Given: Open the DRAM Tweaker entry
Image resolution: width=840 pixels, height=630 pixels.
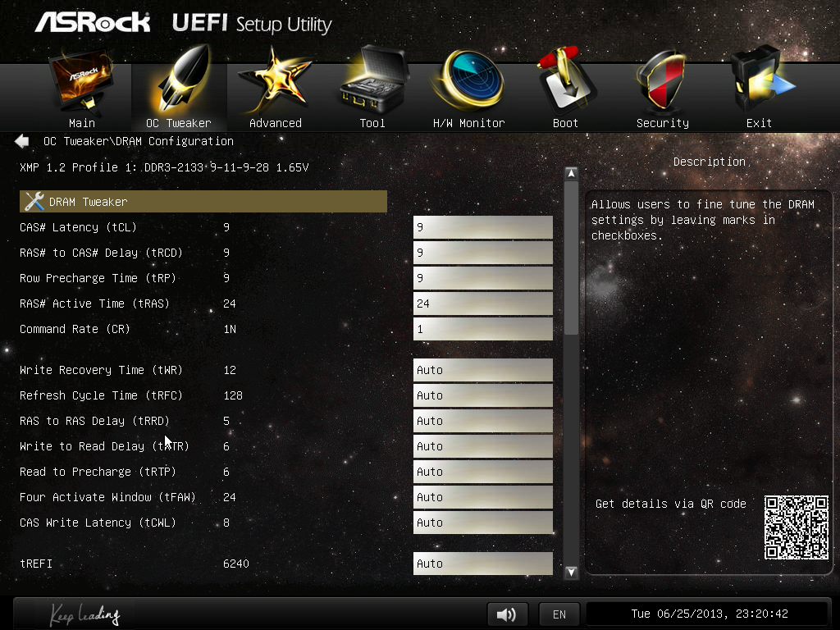Looking at the screenshot, I should pos(203,202).
